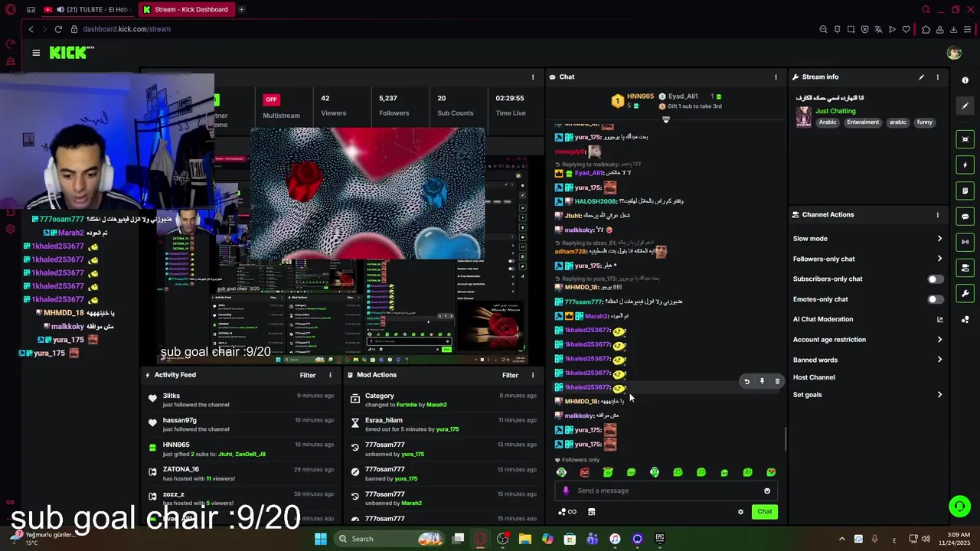Open Esraa_hilam in Mod Actions
This screenshot has height=551, width=980.
tap(384, 420)
